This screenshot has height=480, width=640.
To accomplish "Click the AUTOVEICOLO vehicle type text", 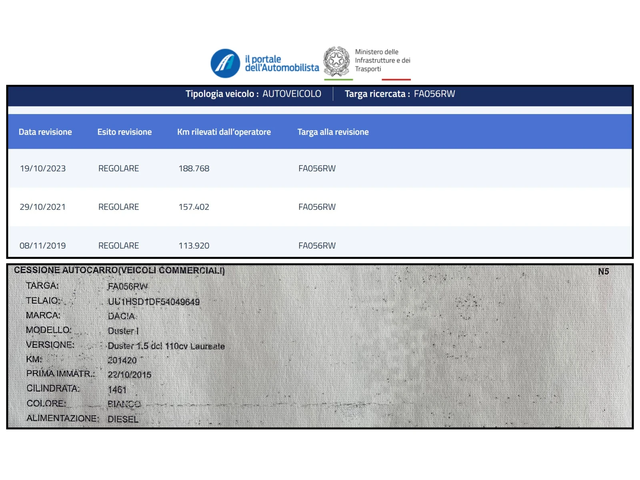I will point(292,94).
